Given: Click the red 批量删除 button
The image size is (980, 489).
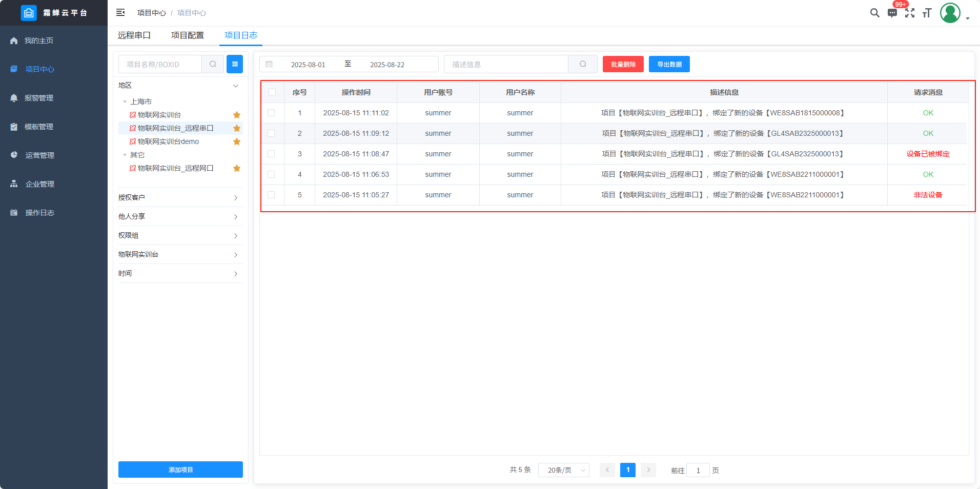Looking at the screenshot, I should click(x=623, y=64).
